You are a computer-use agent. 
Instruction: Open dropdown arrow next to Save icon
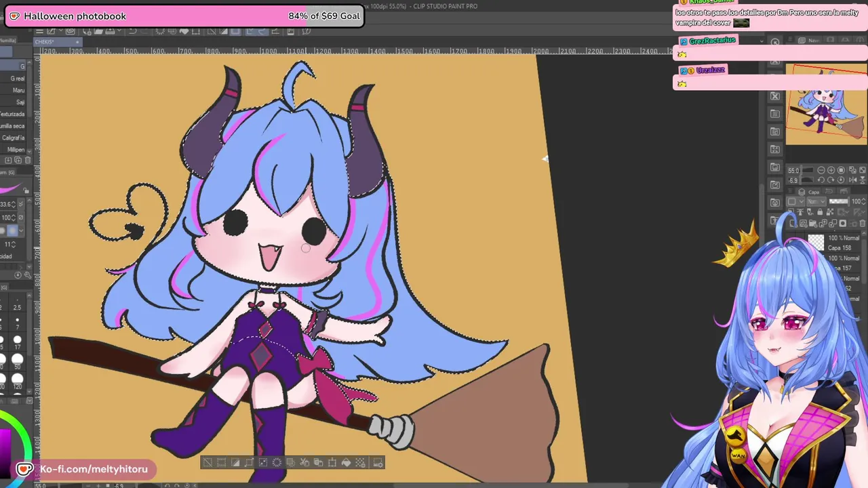pos(119,31)
